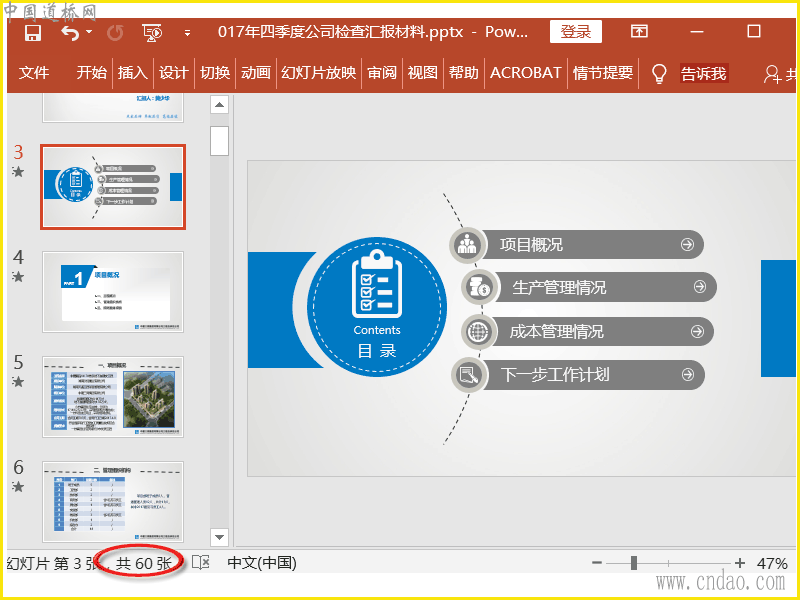
Task: Open the 切换 transitions tab
Action: [x=215, y=73]
